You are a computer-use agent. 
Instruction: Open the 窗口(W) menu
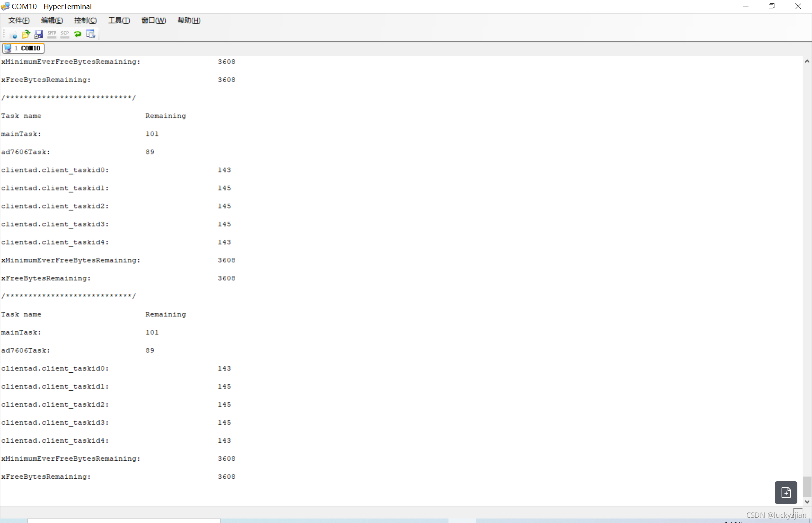153,20
